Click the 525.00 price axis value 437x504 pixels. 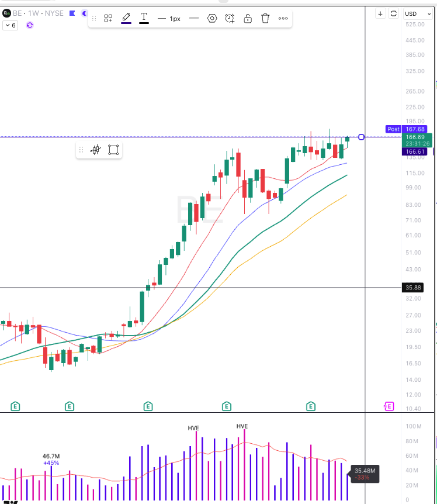[x=415, y=25]
